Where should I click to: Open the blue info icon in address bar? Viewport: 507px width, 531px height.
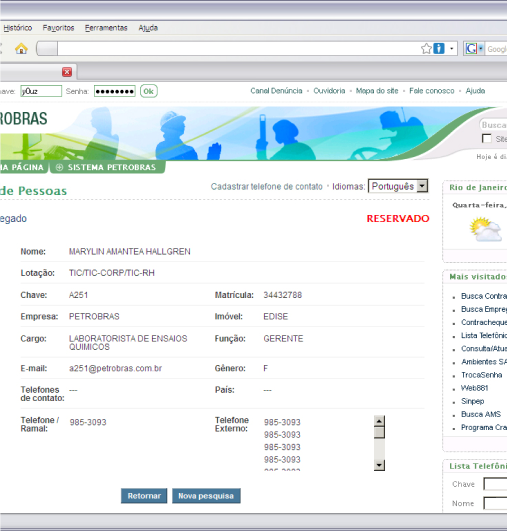(439, 49)
